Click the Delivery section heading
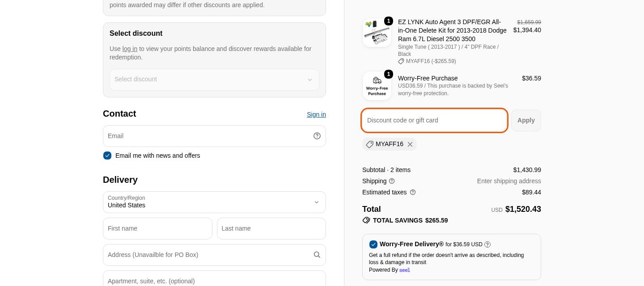The height and width of the screenshot is (286, 644). coord(120,180)
